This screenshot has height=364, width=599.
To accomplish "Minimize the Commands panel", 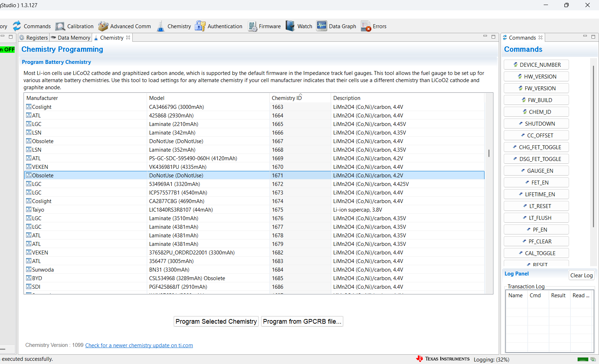I will click(x=585, y=36).
